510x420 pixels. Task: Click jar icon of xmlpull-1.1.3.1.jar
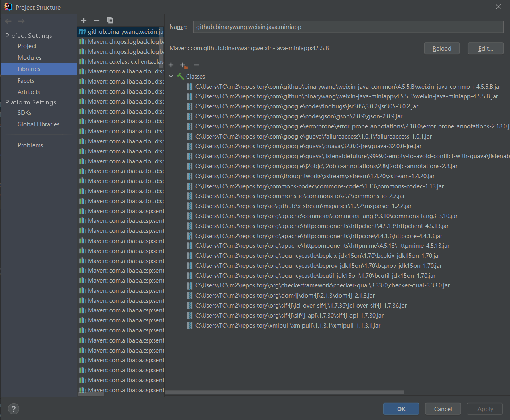click(x=190, y=326)
